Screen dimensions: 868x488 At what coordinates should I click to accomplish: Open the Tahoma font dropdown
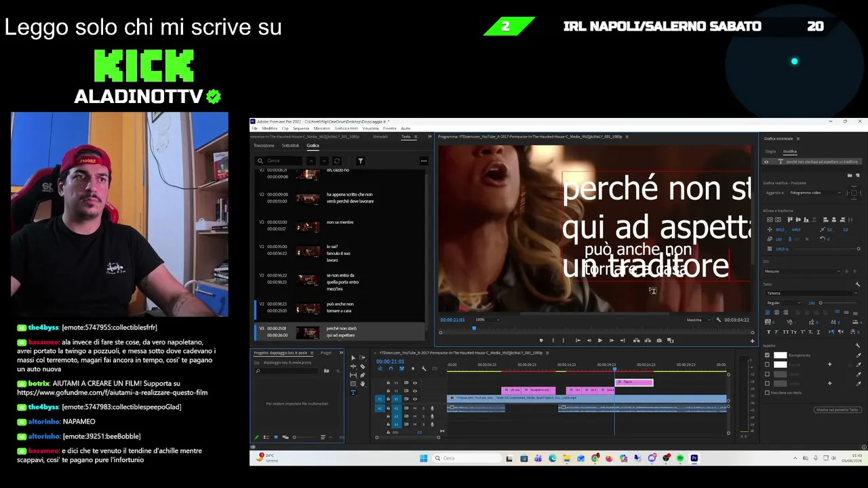point(812,293)
